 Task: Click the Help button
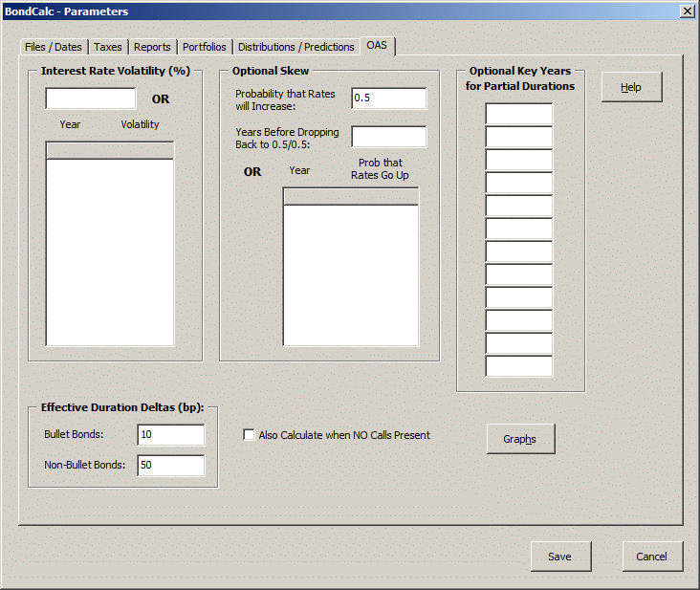[x=631, y=87]
